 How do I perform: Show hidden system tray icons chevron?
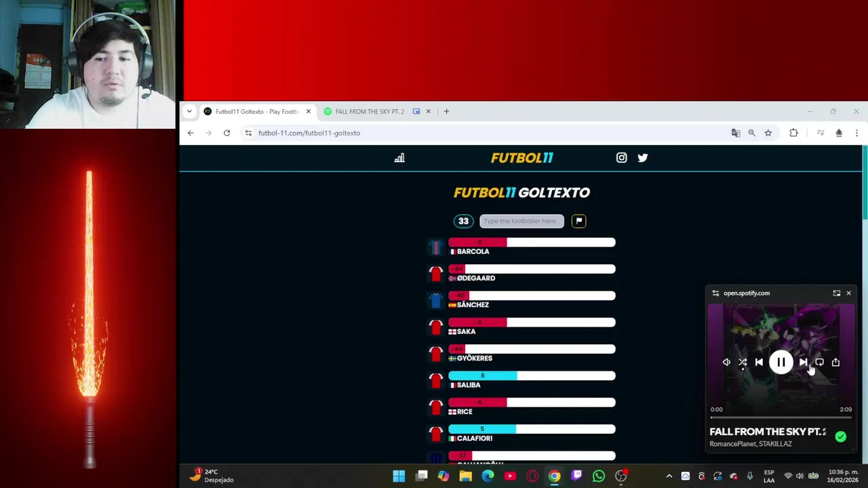pos(669,476)
